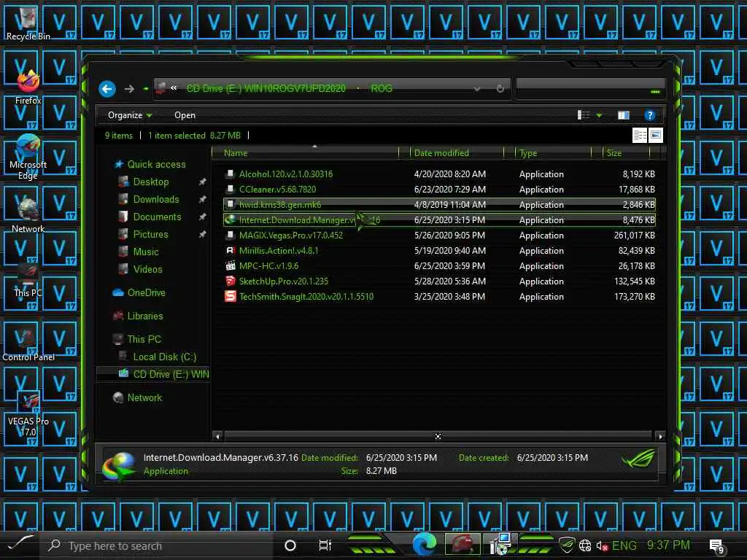Viewport: 747px width, 560px height.
Task: Open the ENG language indicator
Action: coord(624,545)
